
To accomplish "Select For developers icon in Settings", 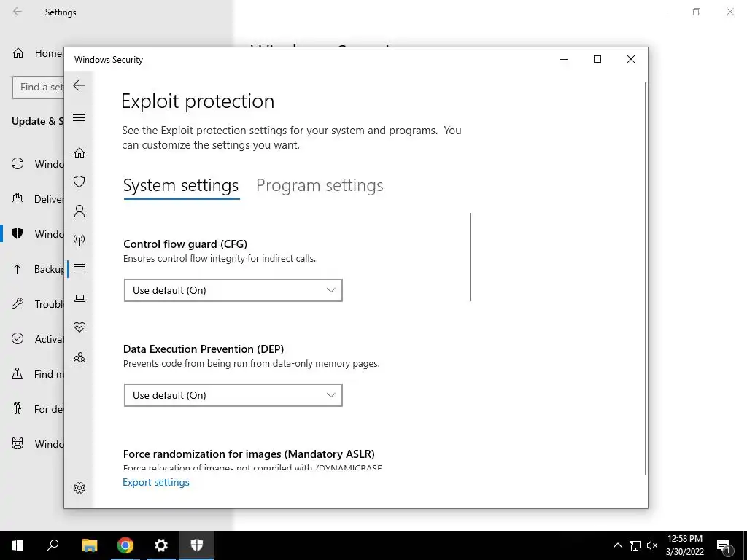I will pos(18,408).
